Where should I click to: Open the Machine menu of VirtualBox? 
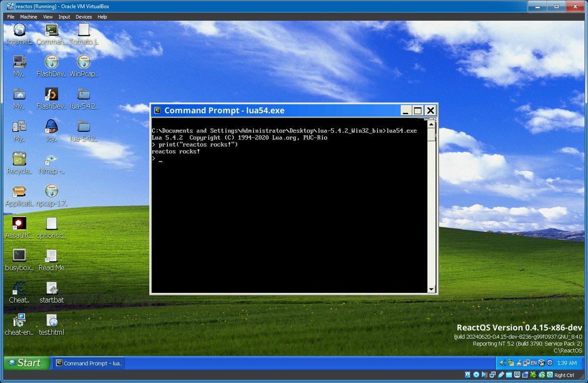(28, 16)
